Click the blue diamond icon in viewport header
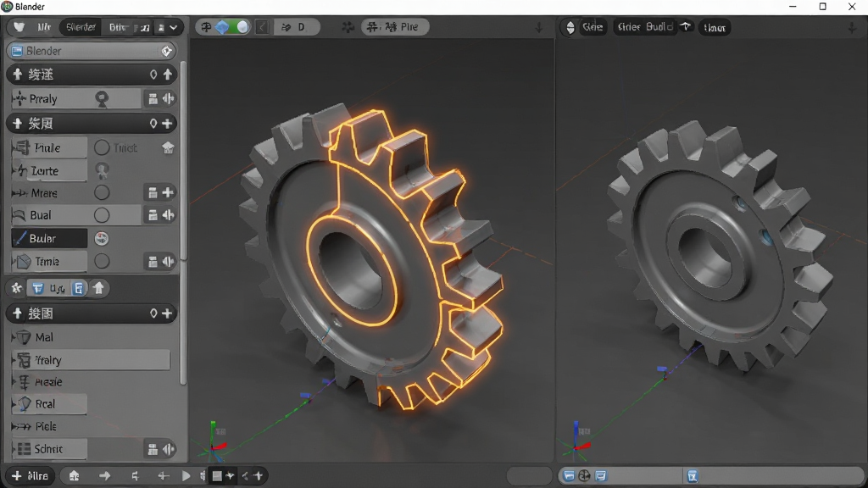Viewport: 868px width, 488px height. pos(223,27)
